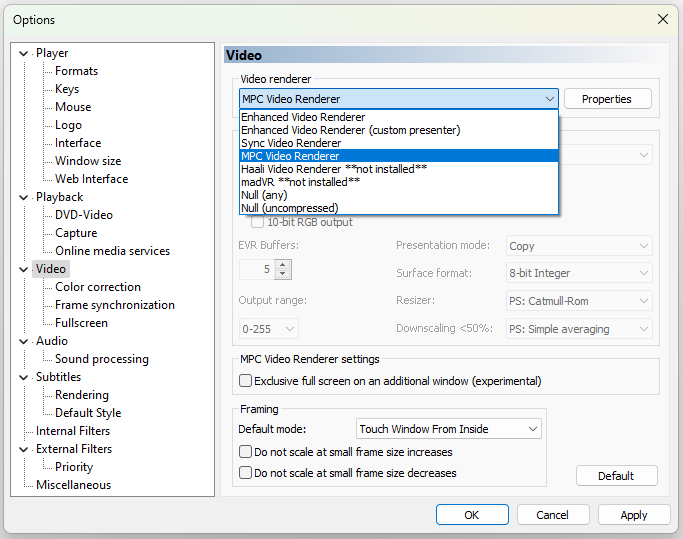
Task: Enable no scaling at small size decreases
Action: [245, 473]
